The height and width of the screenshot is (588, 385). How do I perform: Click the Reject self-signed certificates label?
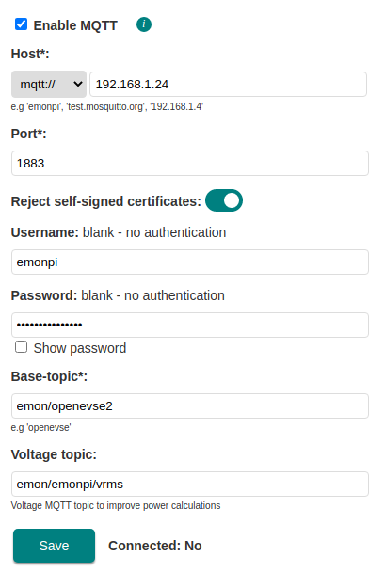(106, 201)
